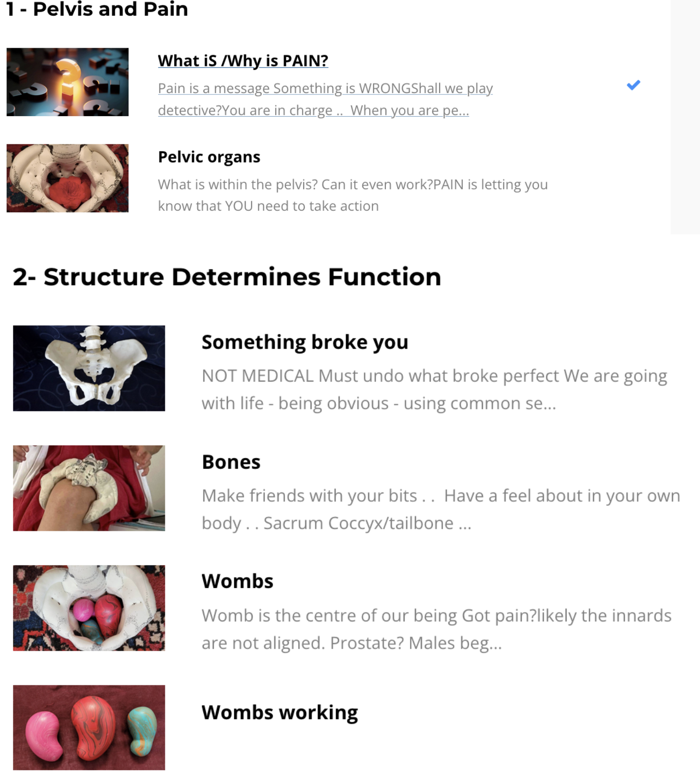The height and width of the screenshot is (776, 700).
Task: Click 'Make friends with your bits' description
Action: coord(441,509)
